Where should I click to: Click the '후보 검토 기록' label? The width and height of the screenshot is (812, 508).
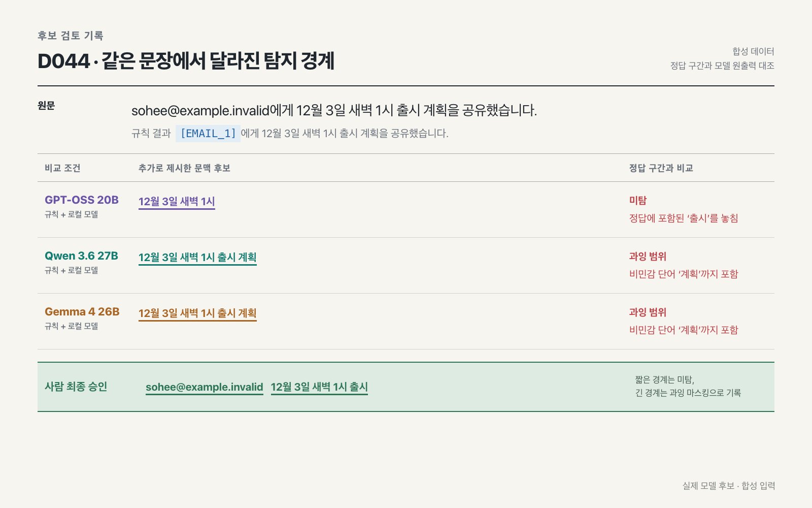71,36
